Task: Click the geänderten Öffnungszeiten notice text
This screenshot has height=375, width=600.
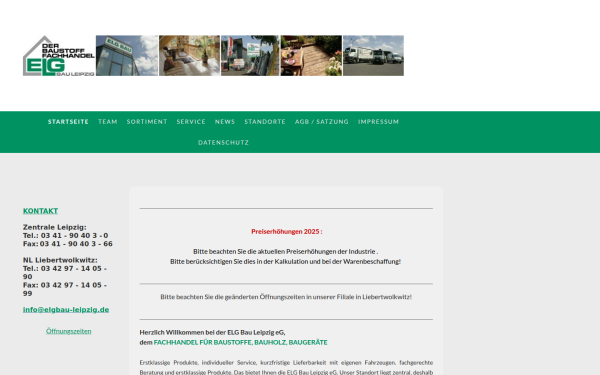Action: click(286, 297)
